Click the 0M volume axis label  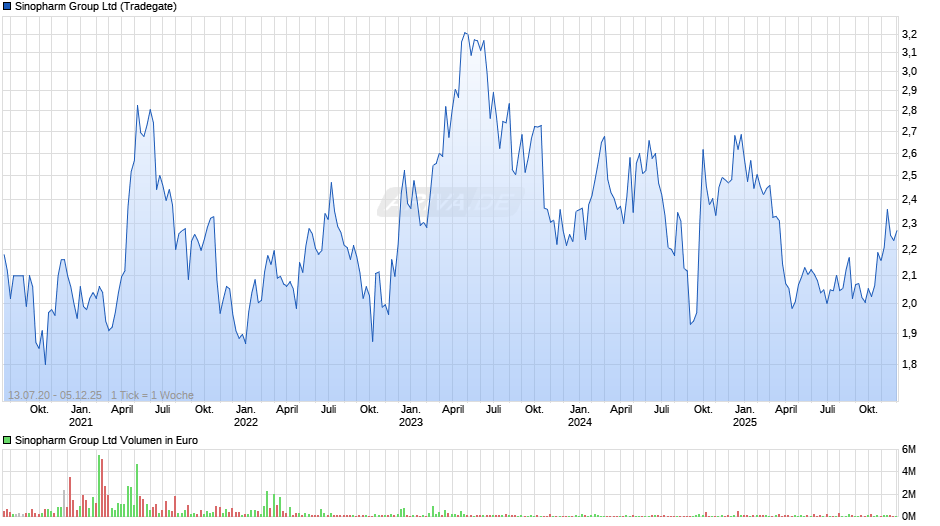click(909, 516)
